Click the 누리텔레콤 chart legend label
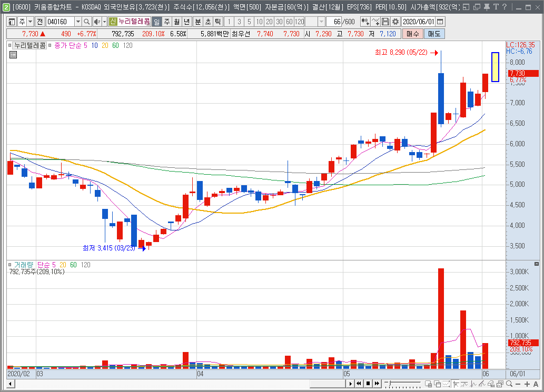This screenshot has width=544, height=392. (x=30, y=45)
